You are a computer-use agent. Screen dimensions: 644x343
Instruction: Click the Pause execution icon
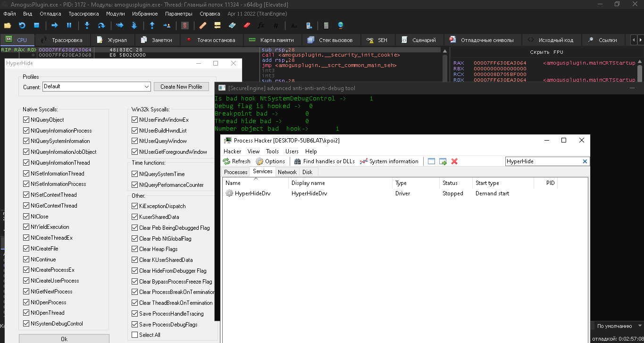69,25
